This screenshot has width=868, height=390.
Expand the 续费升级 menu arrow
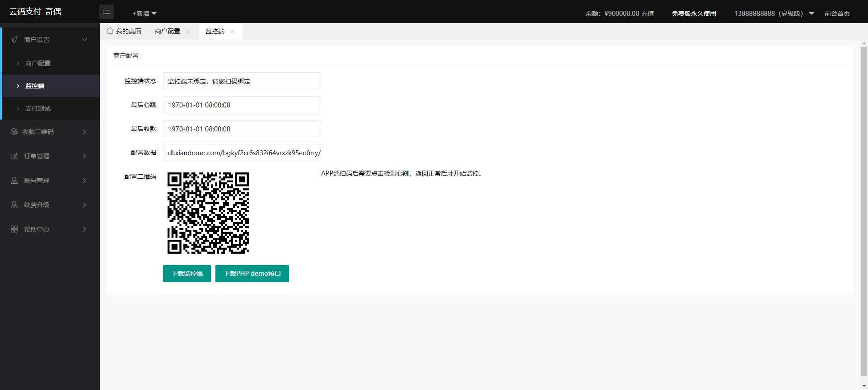click(x=84, y=205)
